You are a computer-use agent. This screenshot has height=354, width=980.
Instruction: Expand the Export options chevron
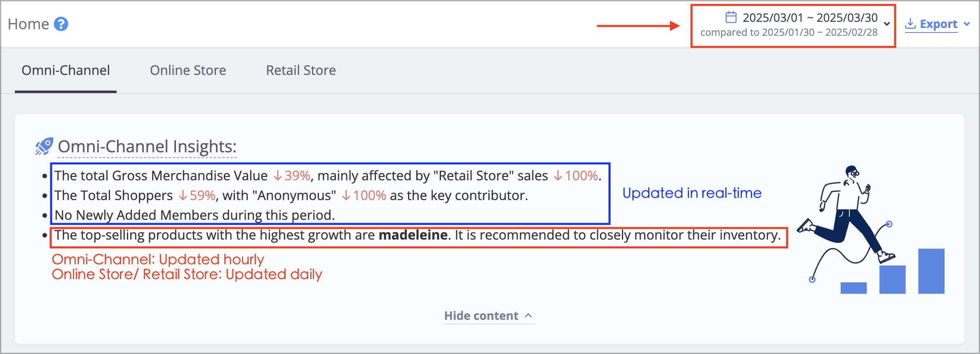click(966, 24)
